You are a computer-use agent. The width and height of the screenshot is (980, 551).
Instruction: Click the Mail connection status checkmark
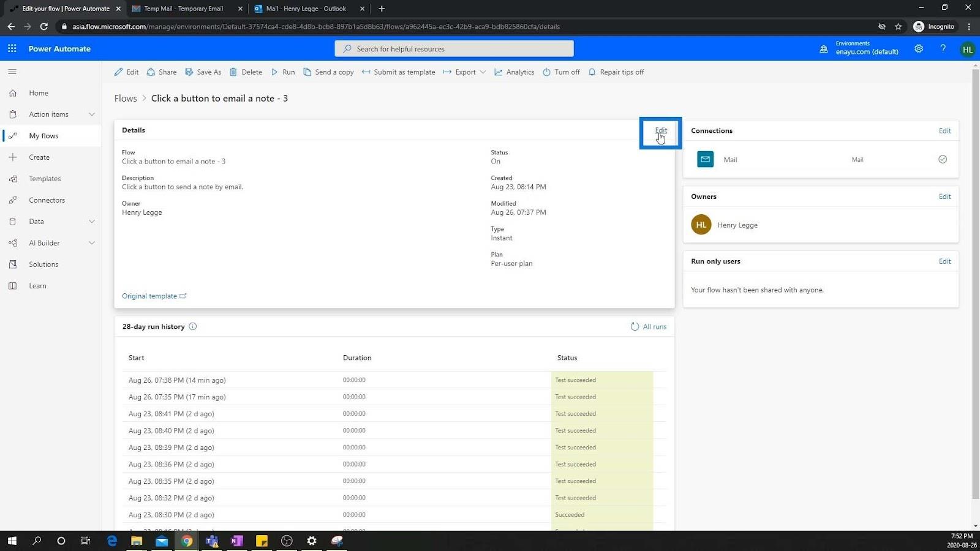point(943,159)
